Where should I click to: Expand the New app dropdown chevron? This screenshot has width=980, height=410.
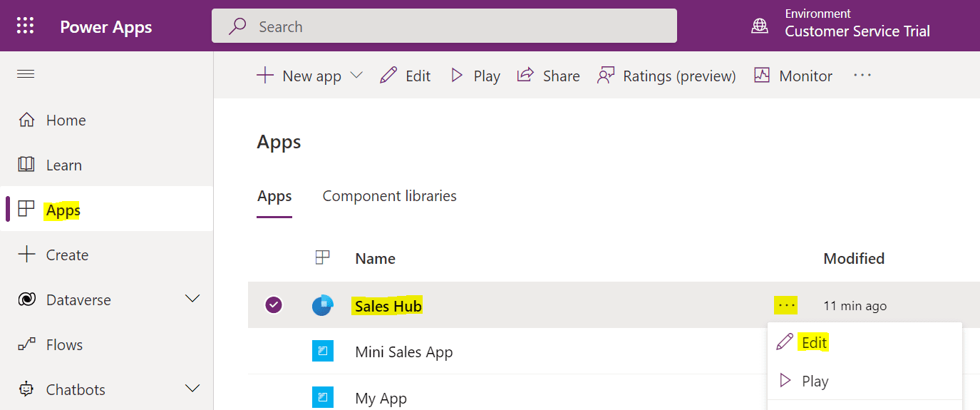tap(356, 76)
